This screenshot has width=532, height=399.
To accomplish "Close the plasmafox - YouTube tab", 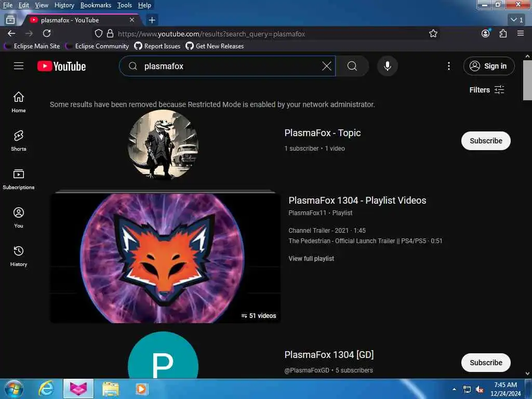I will tap(132, 20).
